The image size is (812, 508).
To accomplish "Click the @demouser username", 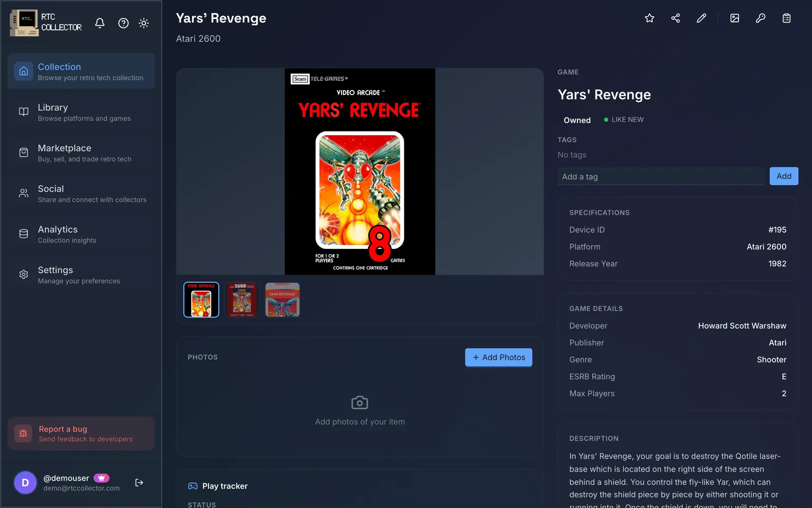I will tap(66, 478).
